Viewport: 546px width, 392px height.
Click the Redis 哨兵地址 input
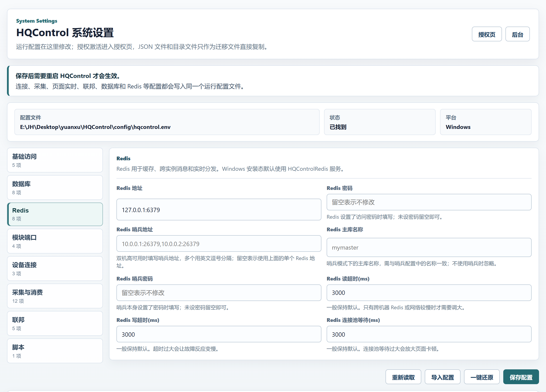pyautogui.click(x=218, y=244)
